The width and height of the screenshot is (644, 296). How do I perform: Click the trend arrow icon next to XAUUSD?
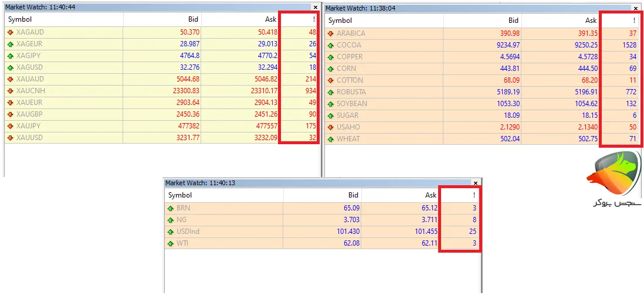pos(10,138)
